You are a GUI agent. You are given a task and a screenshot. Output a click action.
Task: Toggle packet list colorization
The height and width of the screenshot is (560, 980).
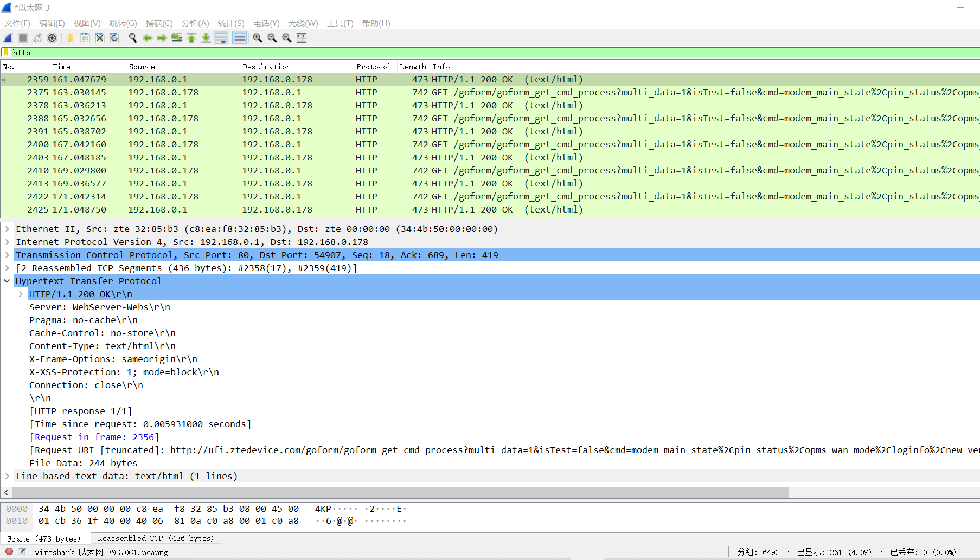[239, 38]
